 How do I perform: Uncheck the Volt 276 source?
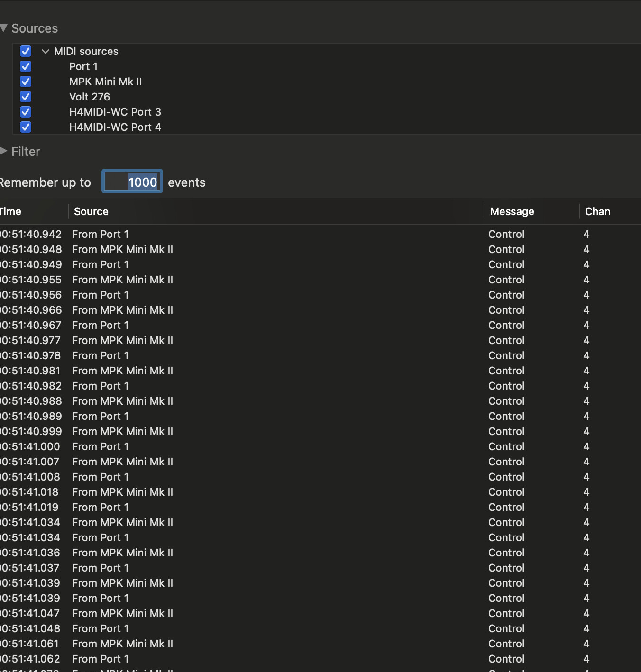[x=26, y=97]
